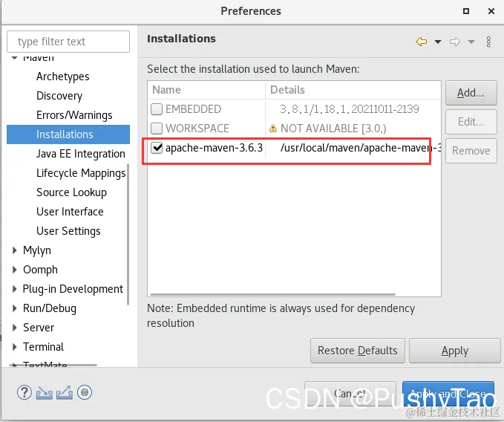The image size is (504, 422).
Task: Open User Interface preferences
Action: click(x=70, y=212)
